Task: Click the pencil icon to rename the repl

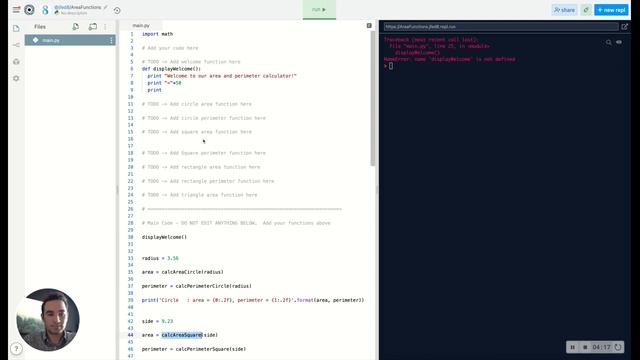Action: (x=106, y=7)
